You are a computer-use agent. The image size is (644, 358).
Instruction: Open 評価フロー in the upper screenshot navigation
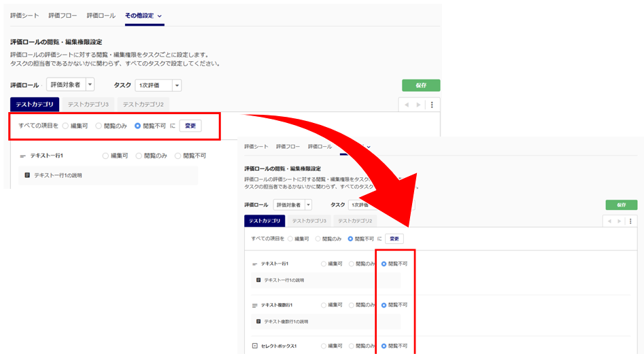[63, 15]
